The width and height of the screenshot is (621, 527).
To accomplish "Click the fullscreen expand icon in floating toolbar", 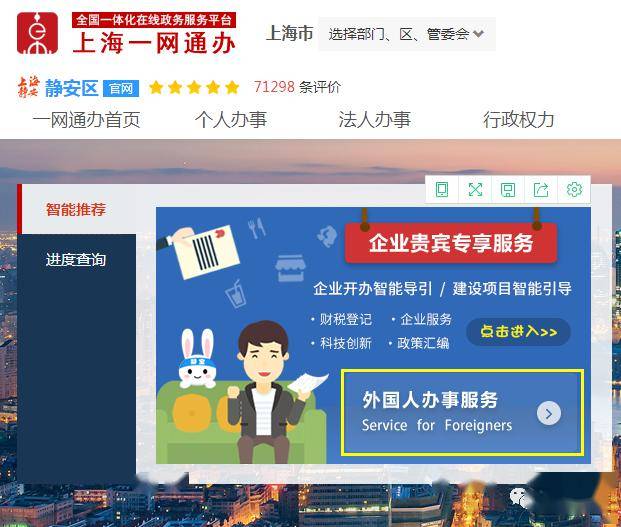I will [475, 189].
